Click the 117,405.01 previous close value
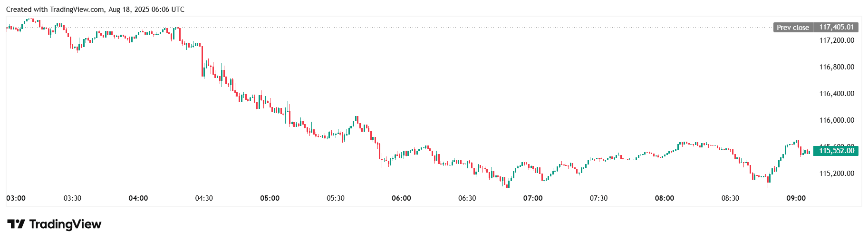This screenshot has height=242, width=868. coord(836,28)
